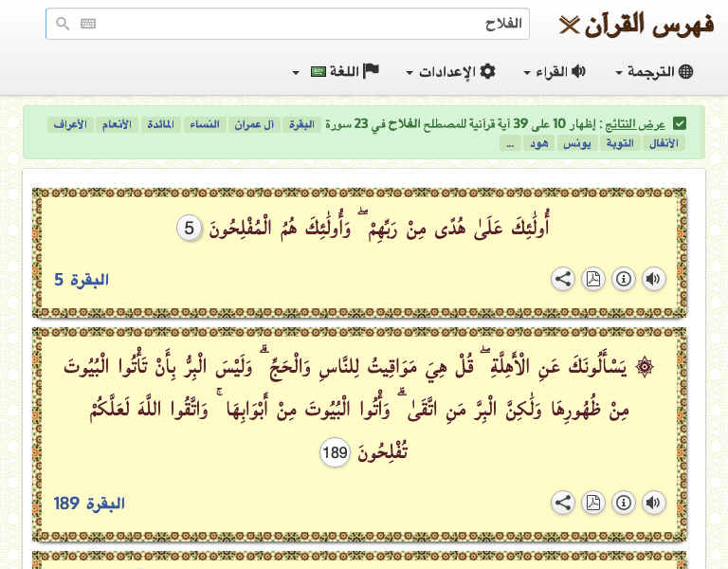Click the search field containing الفلاح

pos(303,24)
